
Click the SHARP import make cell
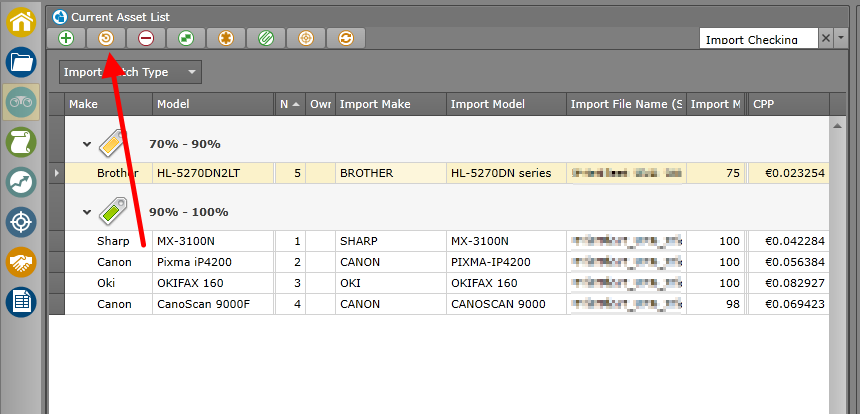click(391, 241)
